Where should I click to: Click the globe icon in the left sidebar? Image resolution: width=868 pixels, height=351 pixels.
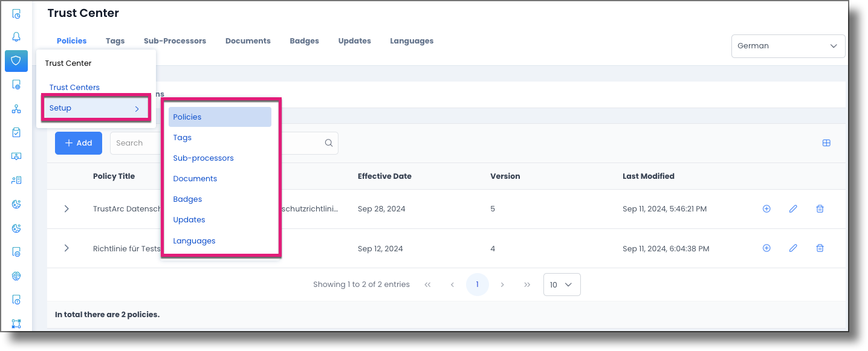[x=16, y=275]
